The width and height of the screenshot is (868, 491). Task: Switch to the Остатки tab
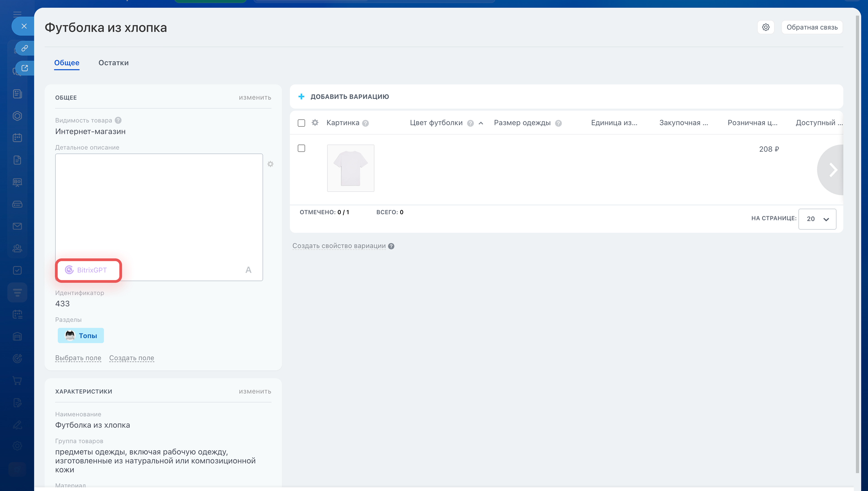pos(113,63)
